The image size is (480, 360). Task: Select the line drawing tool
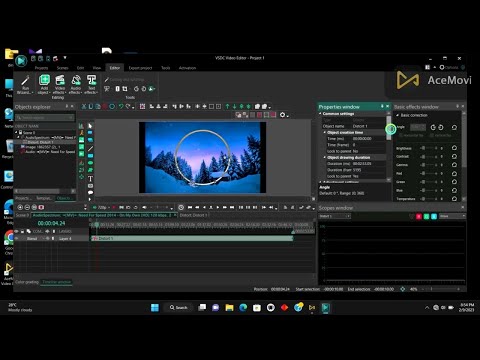(90, 149)
